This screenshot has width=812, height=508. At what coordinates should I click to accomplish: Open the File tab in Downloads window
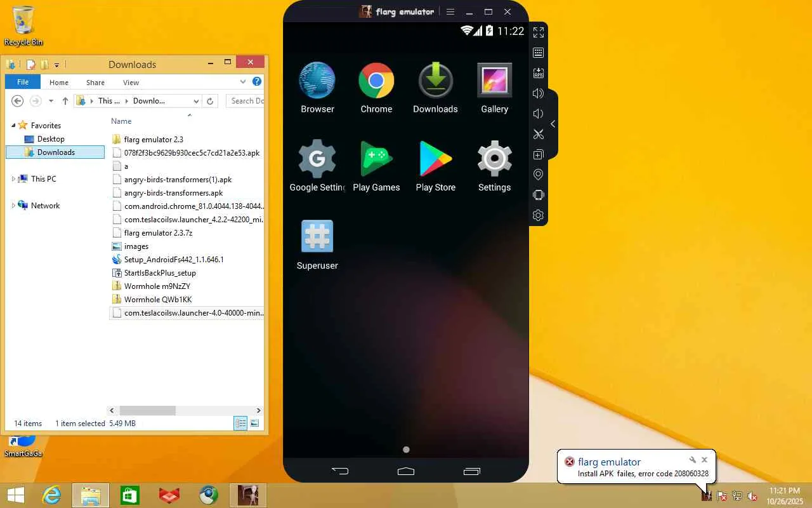point(23,82)
